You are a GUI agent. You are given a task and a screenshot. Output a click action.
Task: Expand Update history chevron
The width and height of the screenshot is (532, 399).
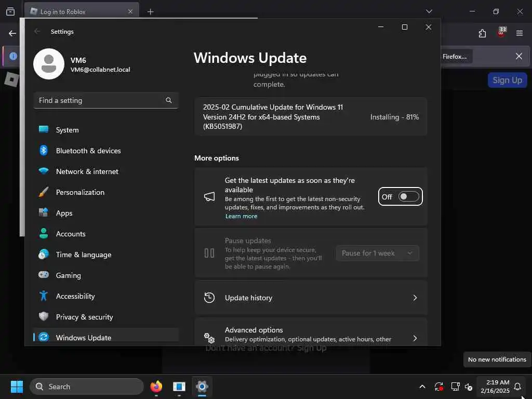(415, 298)
